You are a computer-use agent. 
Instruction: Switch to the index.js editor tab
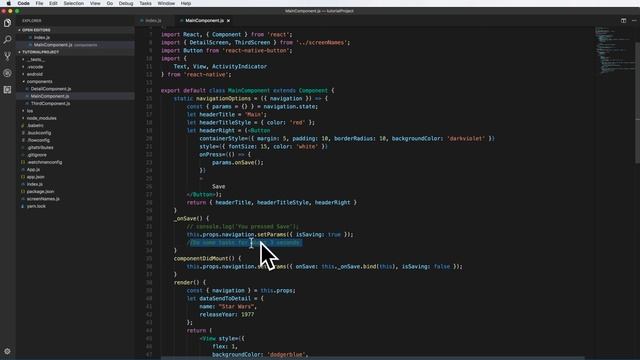coord(153,20)
